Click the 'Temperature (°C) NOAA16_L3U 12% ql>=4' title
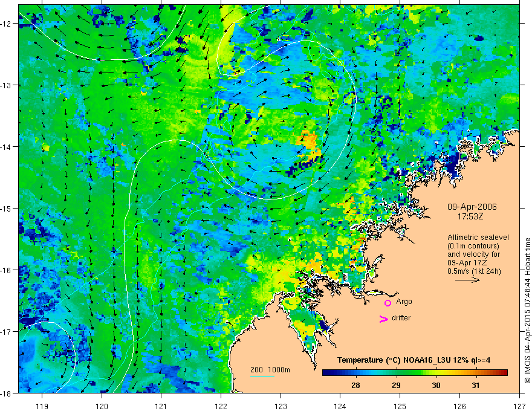Image resolution: width=532 pixels, height=411 pixels. 414,360
